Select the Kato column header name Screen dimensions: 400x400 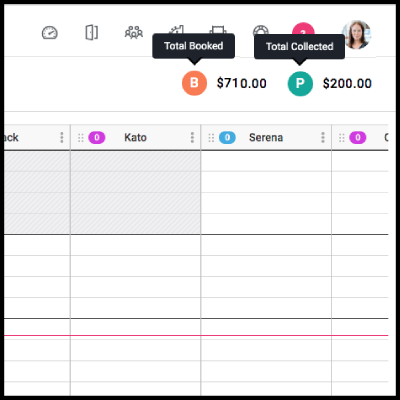(x=135, y=137)
